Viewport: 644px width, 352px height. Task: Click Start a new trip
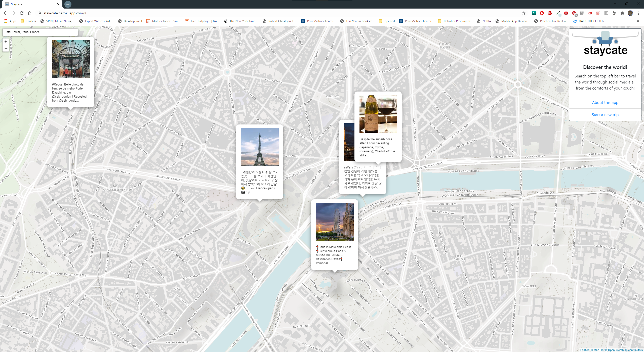click(x=605, y=115)
